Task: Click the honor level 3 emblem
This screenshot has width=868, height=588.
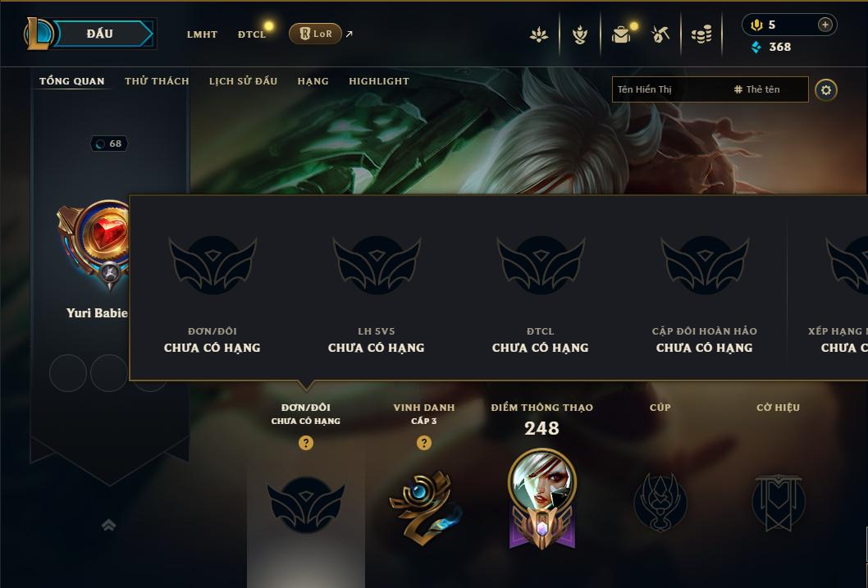Action: [425, 506]
